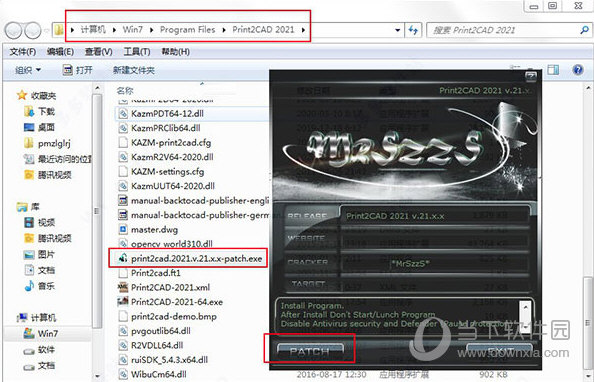
Task: Open the address bar history dropdown arrow
Action: point(397,30)
